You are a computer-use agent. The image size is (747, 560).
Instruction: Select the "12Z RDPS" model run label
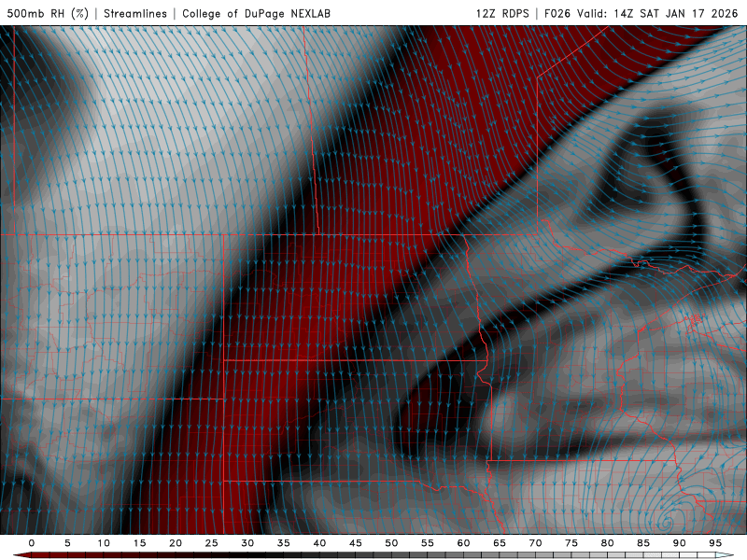(x=502, y=13)
